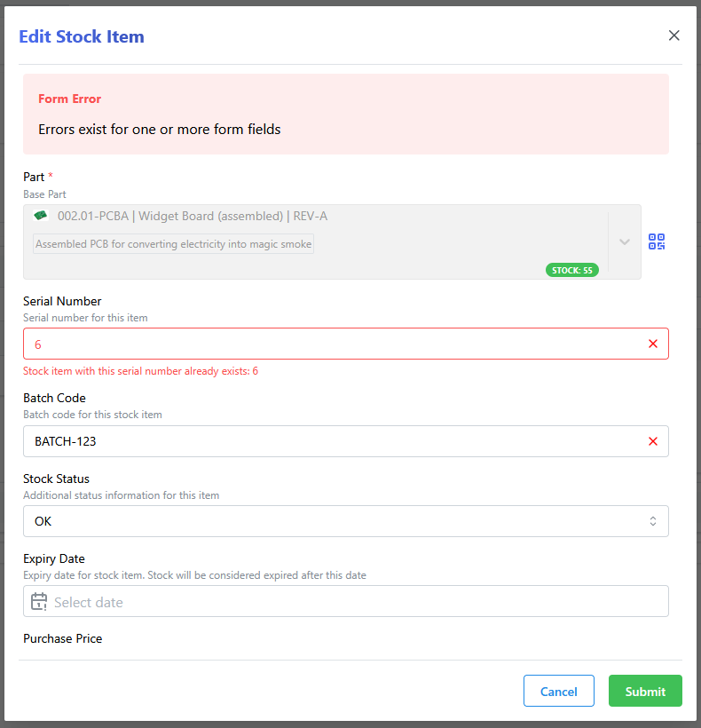This screenshot has width=701, height=728.
Task: Click the serial number already exists error message
Action: point(140,371)
